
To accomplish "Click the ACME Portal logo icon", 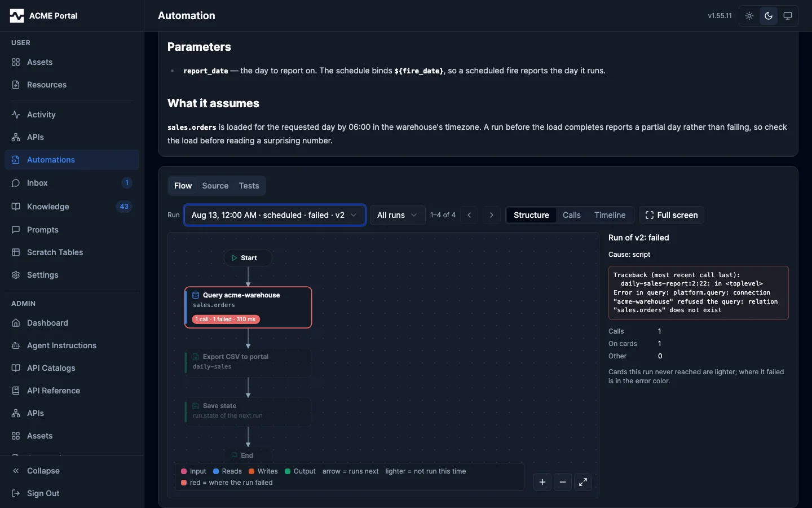I will (x=17, y=16).
